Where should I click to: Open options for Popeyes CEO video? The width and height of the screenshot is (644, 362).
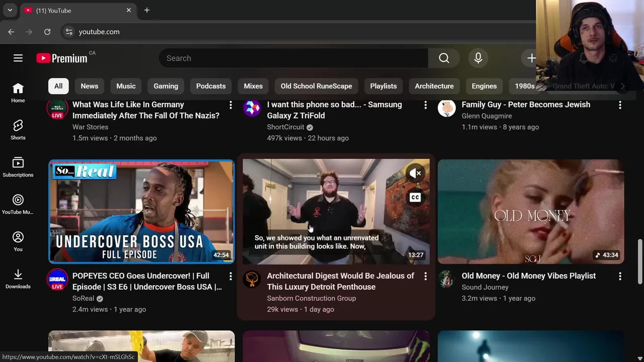pyautogui.click(x=230, y=276)
